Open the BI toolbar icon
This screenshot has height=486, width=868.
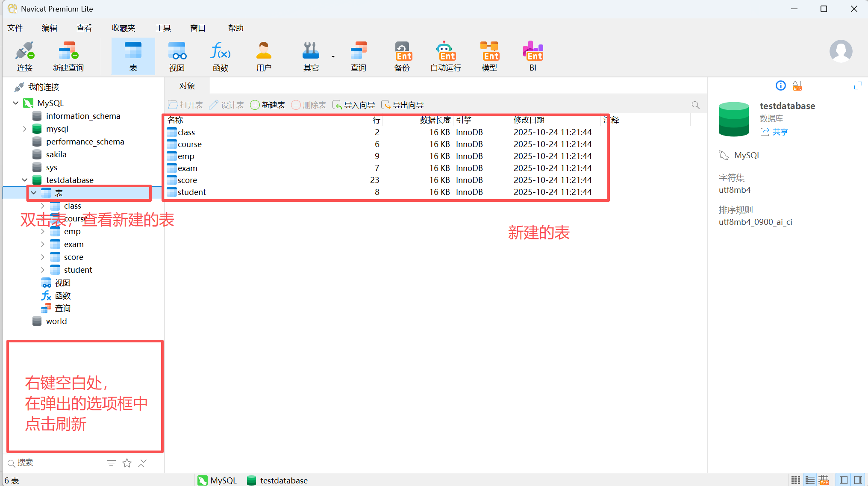[x=533, y=56]
